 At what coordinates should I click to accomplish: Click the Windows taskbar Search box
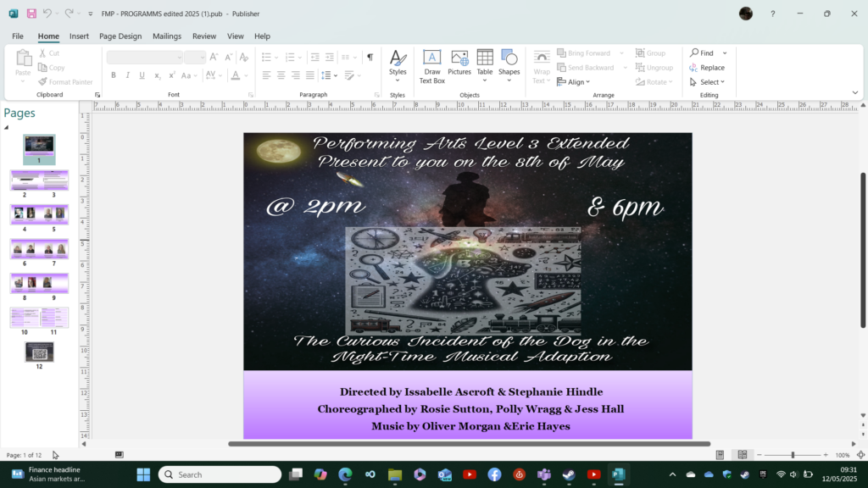[220, 474]
